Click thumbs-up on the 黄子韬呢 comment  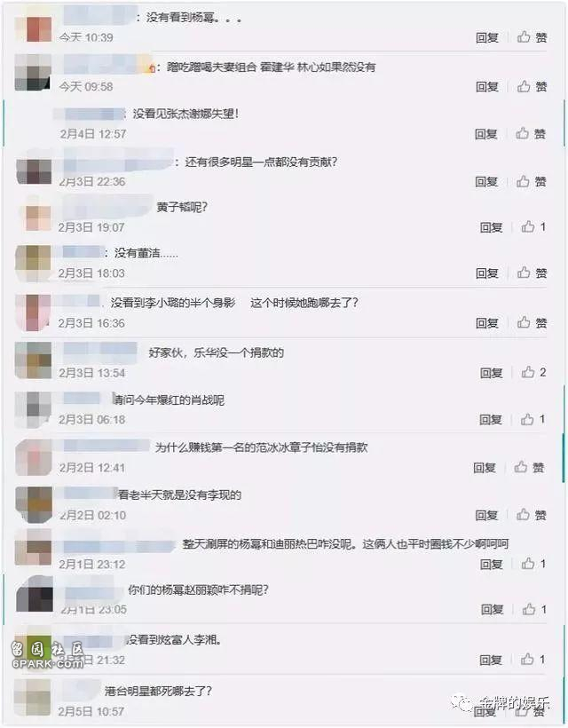point(533,226)
